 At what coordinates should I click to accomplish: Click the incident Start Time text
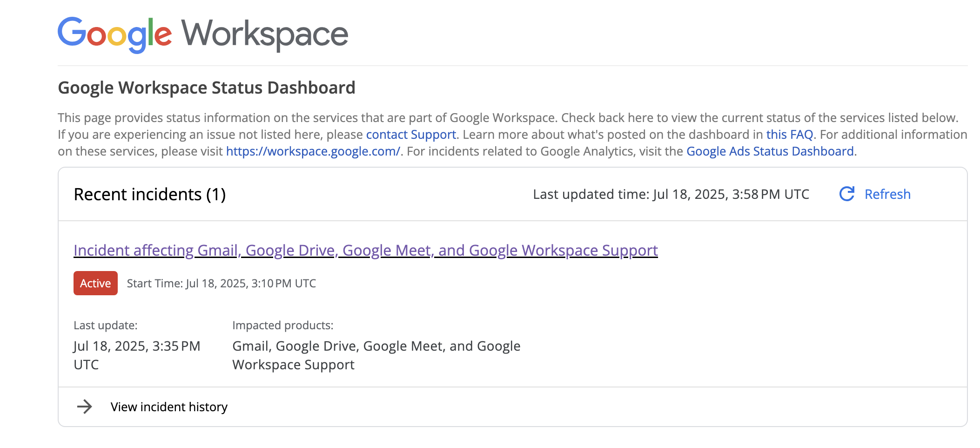[x=221, y=283]
